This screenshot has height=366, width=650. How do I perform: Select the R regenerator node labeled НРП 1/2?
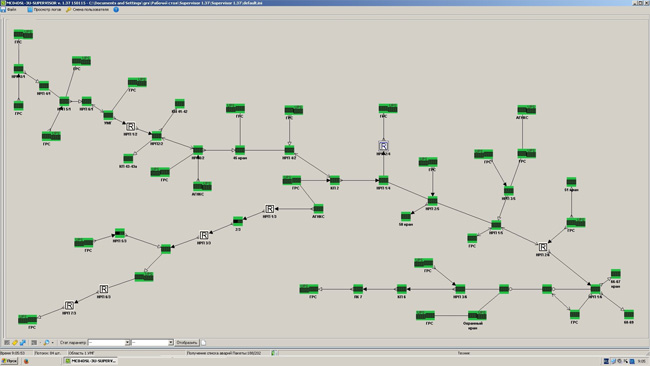click(x=130, y=126)
